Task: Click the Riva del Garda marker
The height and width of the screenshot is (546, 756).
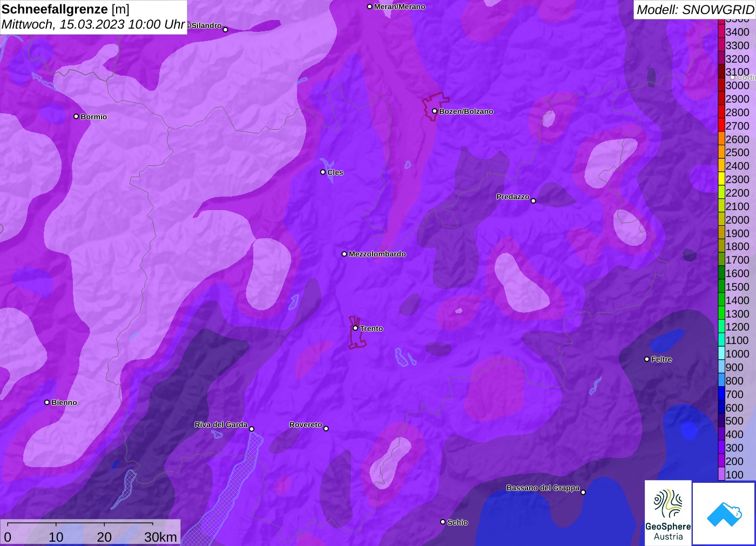Action: pos(252,429)
